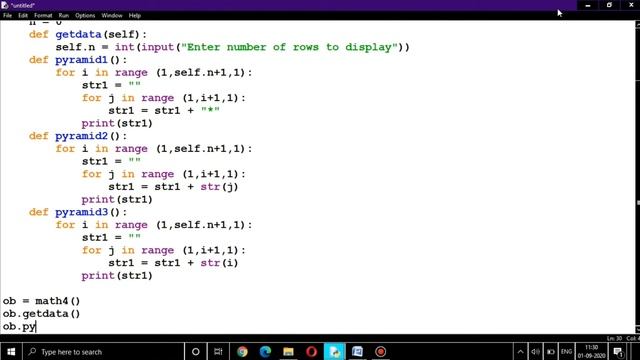Open the volume control

pyautogui.click(x=535, y=351)
